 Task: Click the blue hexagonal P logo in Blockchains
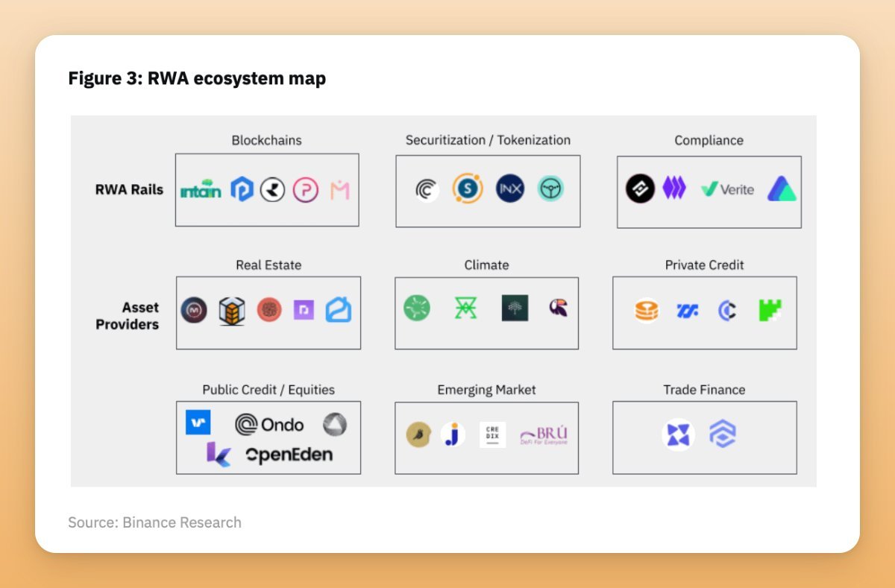pos(242,190)
